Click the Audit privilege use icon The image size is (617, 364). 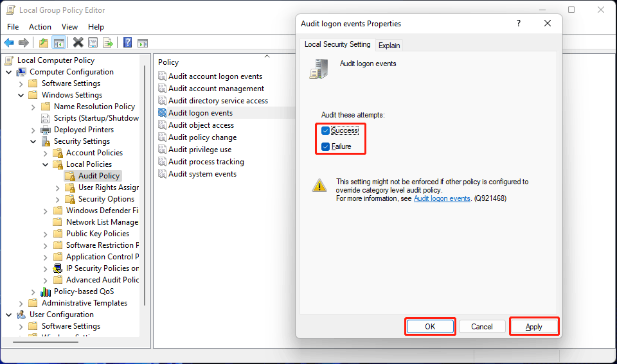pyautogui.click(x=162, y=150)
